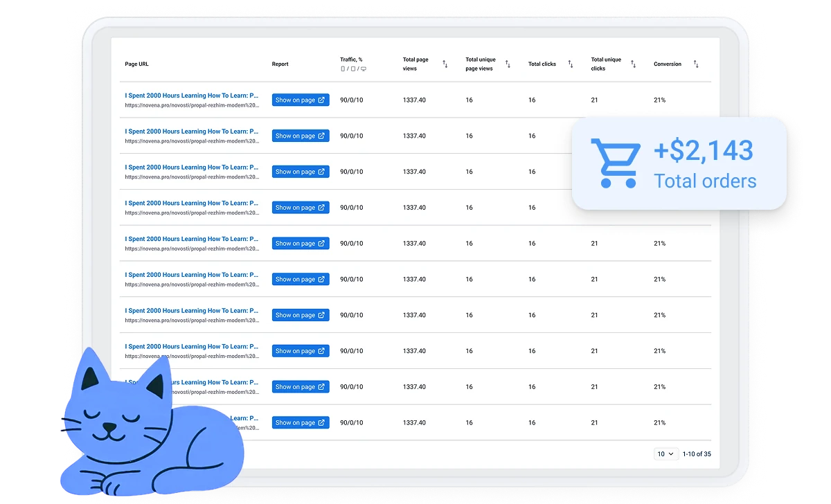Click external link icon in first row button
Screen dimensions: 831x504
pyautogui.click(x=321, y=100)
